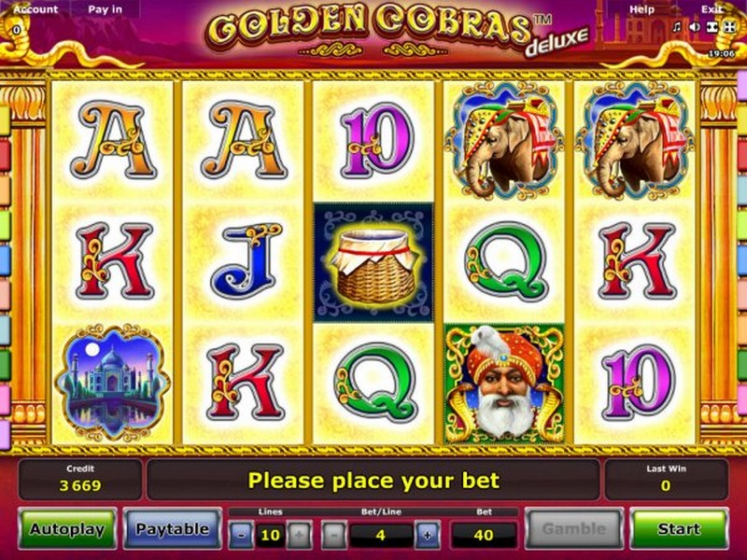Click the wicker basket scatter symbol
Screen dimensions: 747x560
tap(373, 262)
